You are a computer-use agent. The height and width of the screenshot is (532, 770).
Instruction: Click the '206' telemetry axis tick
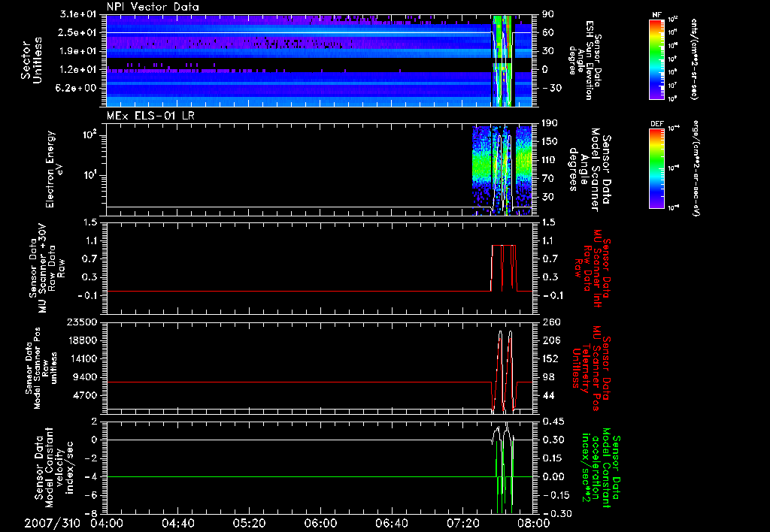550,340
